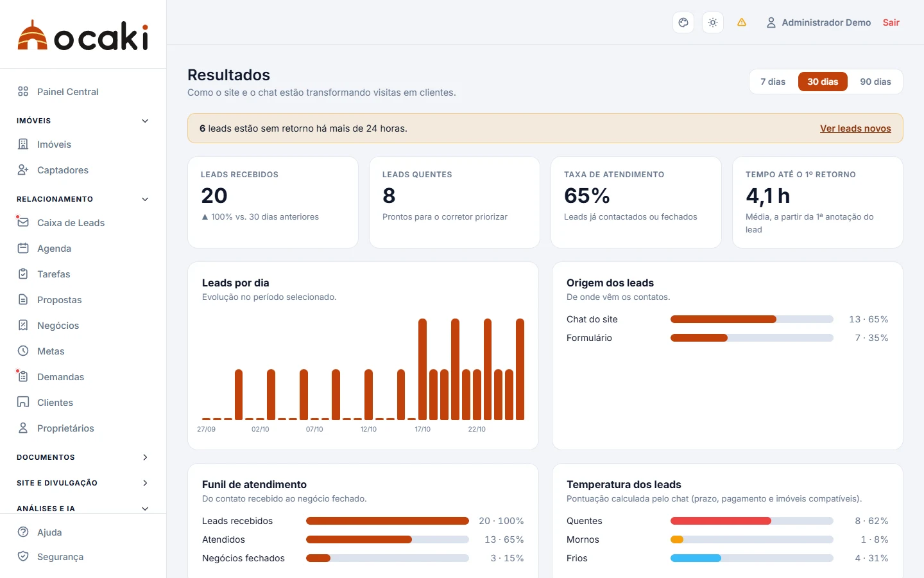Collapse the RELACIONAMENTO sidebar section

click(x=83, y=199)
